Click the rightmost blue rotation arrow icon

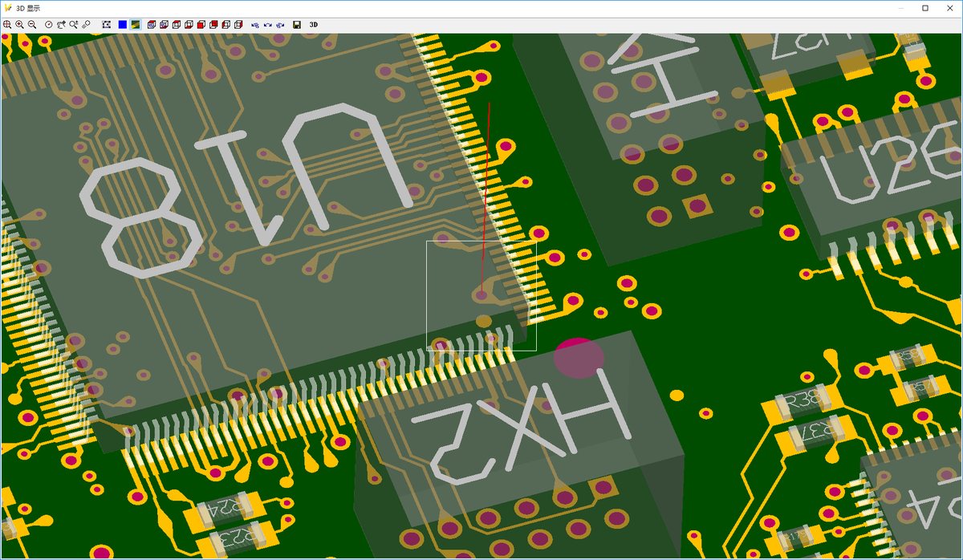point(280,25)
